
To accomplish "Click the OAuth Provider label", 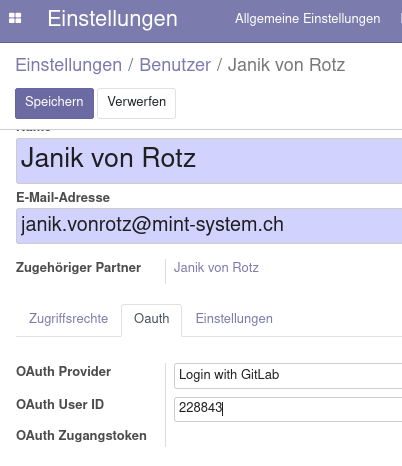I will 63,371.
